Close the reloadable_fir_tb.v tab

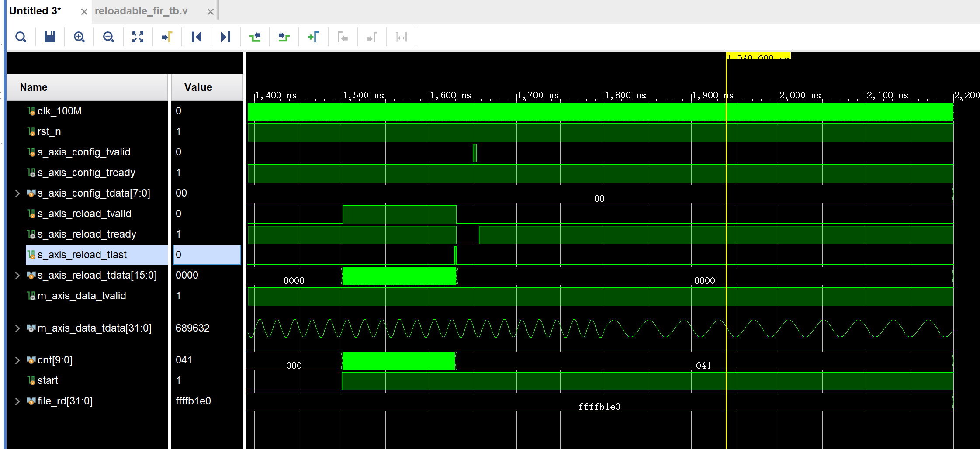211,12
